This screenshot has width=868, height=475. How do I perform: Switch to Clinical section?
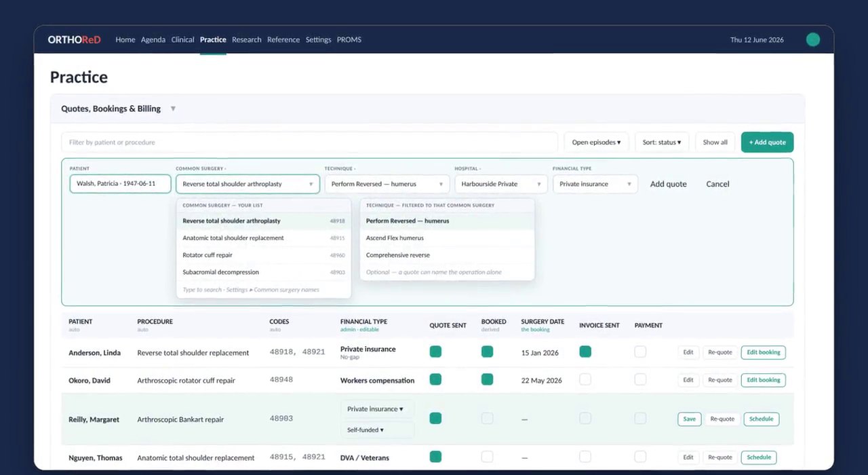(x=182, y=39)
